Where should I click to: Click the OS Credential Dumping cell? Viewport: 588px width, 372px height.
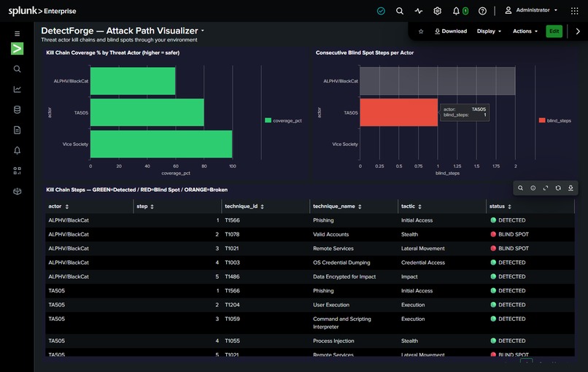341,263
